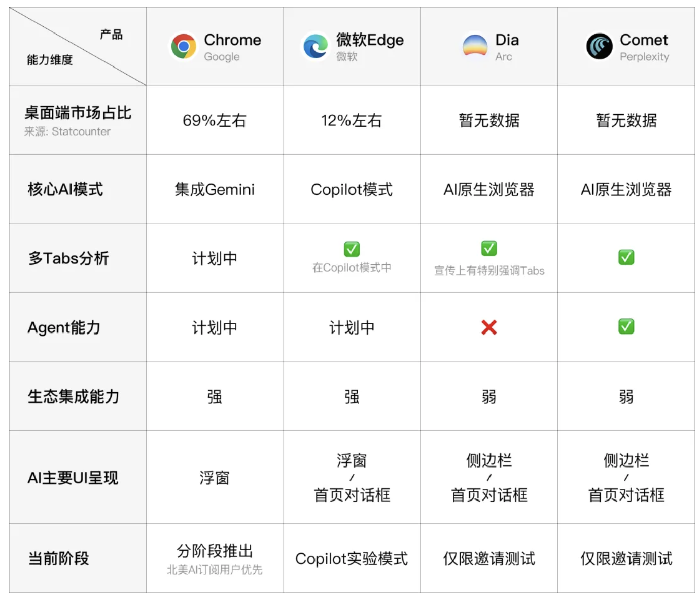Image resolution: width=700 pixels, height=600 pixels.
Task: Click the Copilot模式 cell
Action: point(352,189)
